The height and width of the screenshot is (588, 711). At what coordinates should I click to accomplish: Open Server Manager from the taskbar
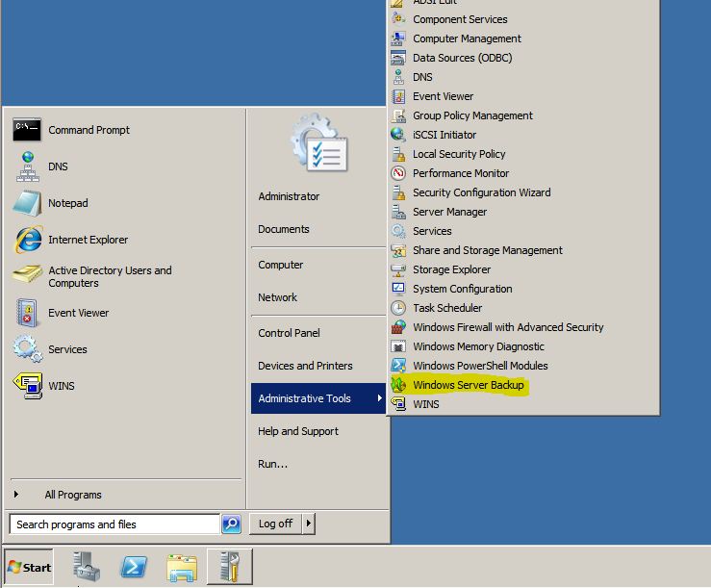click(87, 567)
